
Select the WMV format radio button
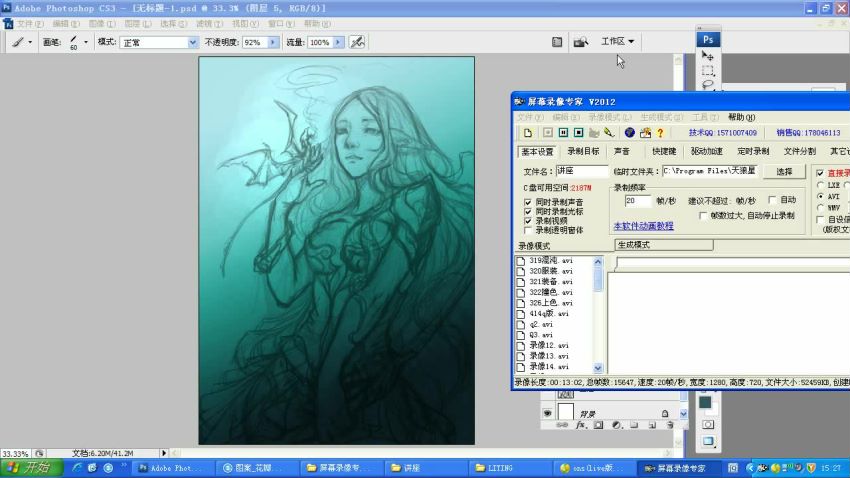[x=821, y=208]
